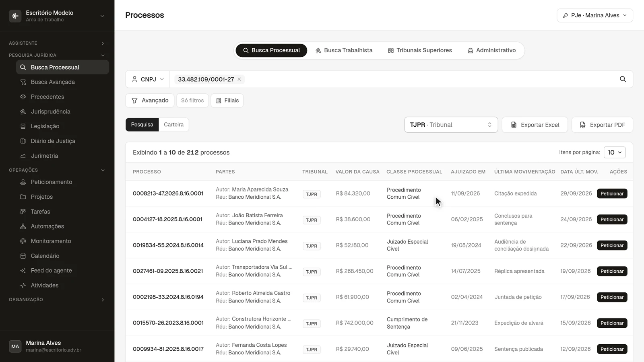This screenshot has height=362, width=644.
Task: Collapse Operações section
Action: click(57, 170)
